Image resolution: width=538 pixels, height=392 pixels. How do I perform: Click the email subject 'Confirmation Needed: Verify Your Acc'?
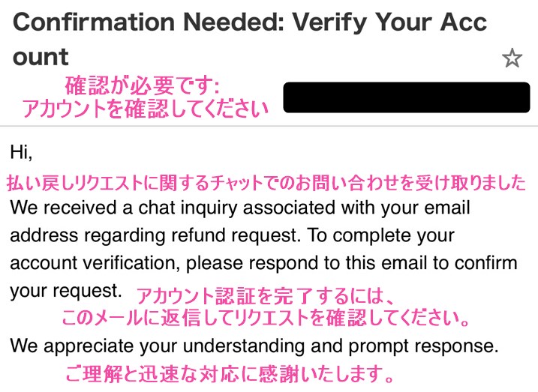point(250,22)
